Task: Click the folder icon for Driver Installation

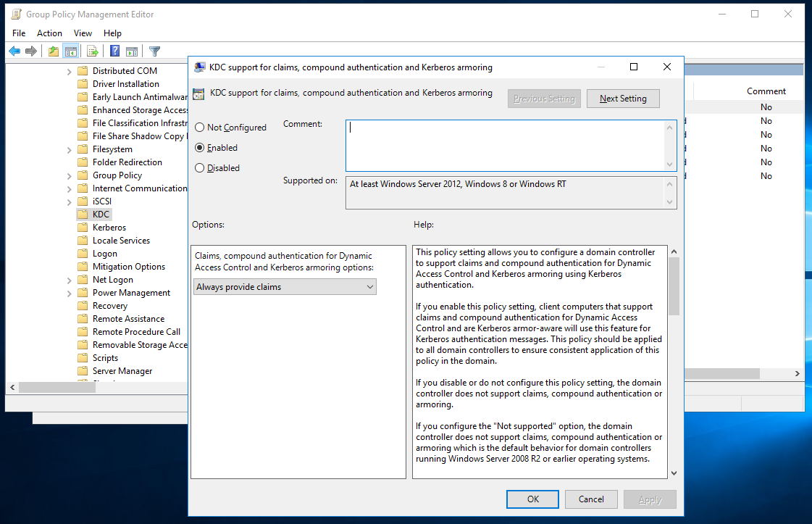Action: coord(83,83)
